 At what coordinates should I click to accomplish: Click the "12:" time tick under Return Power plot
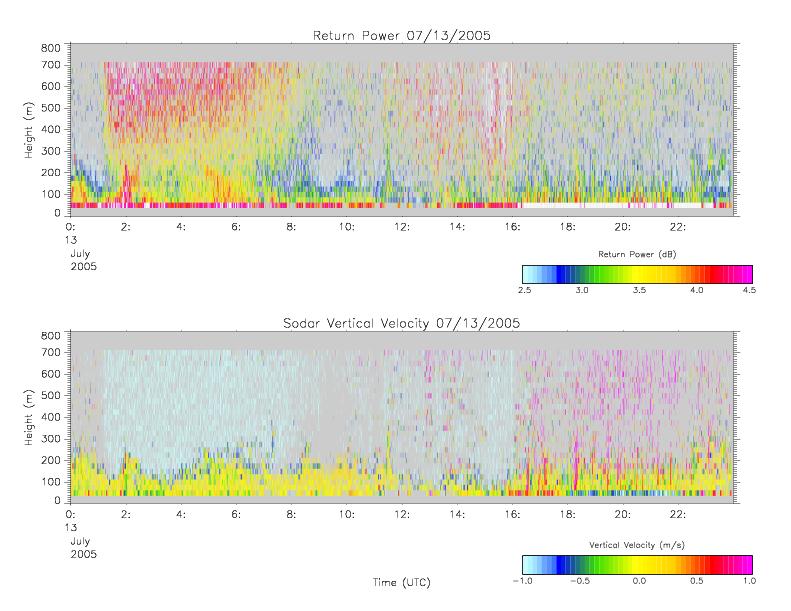pos(402,227)
